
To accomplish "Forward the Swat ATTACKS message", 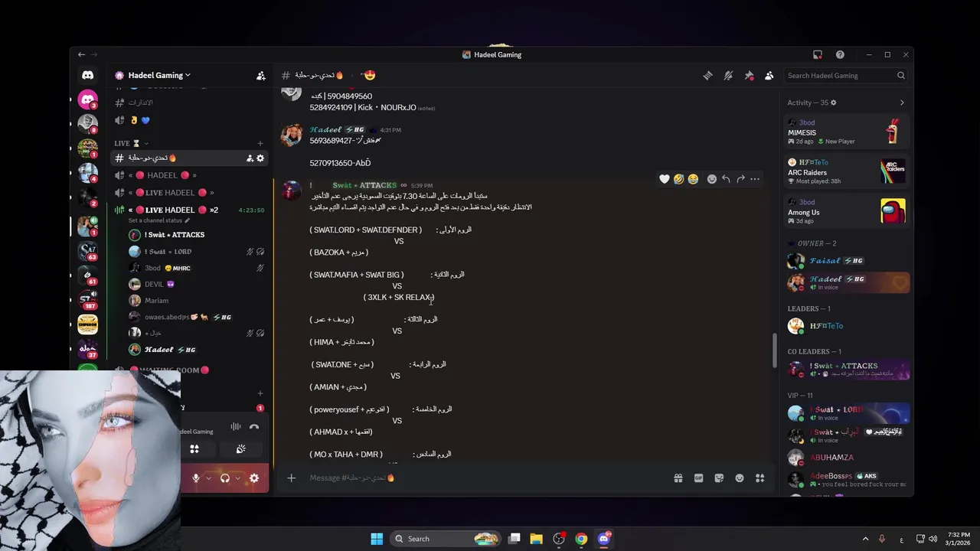I will point(740,179).
